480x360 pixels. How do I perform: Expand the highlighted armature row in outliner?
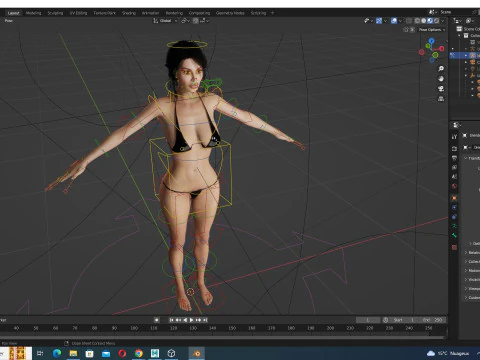point(466,55)
